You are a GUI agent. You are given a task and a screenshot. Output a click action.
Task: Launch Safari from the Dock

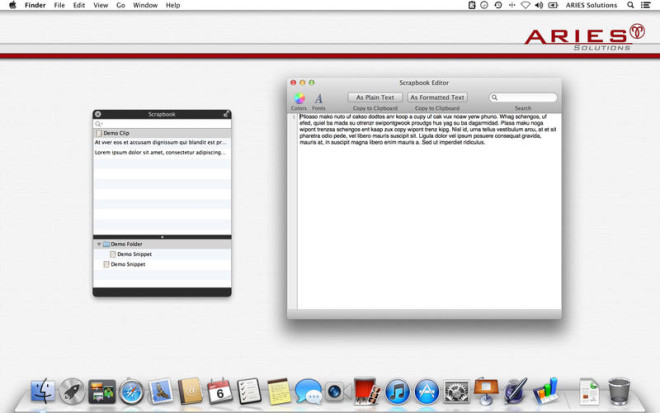coord(131,392)
